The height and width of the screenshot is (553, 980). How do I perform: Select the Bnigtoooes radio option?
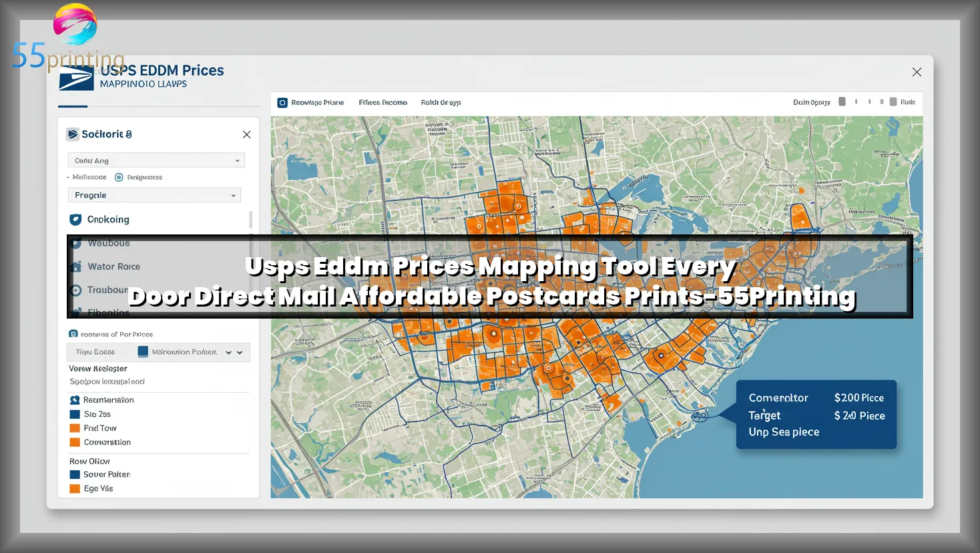pos(119,177)
